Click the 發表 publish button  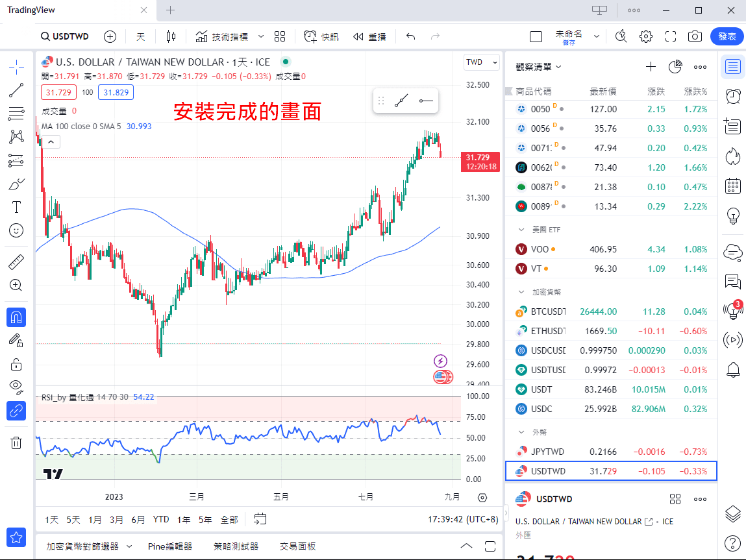point(727,36)
